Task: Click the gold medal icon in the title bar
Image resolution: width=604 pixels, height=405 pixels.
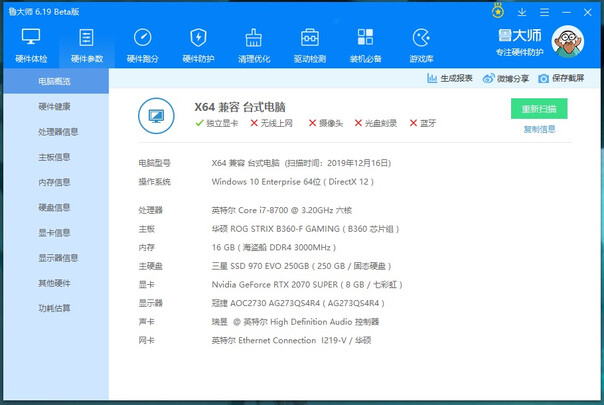Action: (498, 11)
